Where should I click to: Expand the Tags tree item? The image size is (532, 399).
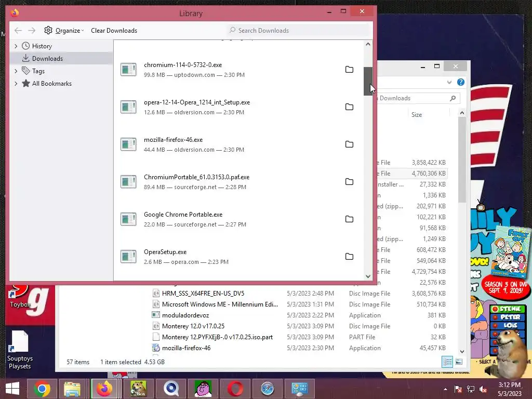click(16, 71)
